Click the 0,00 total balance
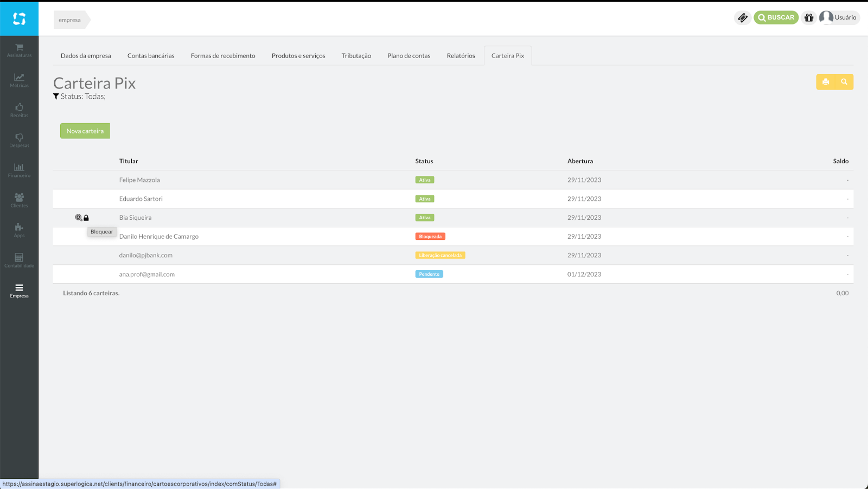This screenshot has width=868, height=489. pos(843,293)
